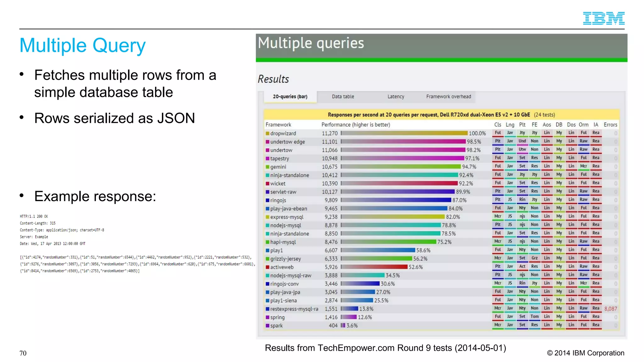Image resolution: width=644 pixels, height=362 pixels.
Task: Click the 100.0% percentage label
Action: coord(477,133)
